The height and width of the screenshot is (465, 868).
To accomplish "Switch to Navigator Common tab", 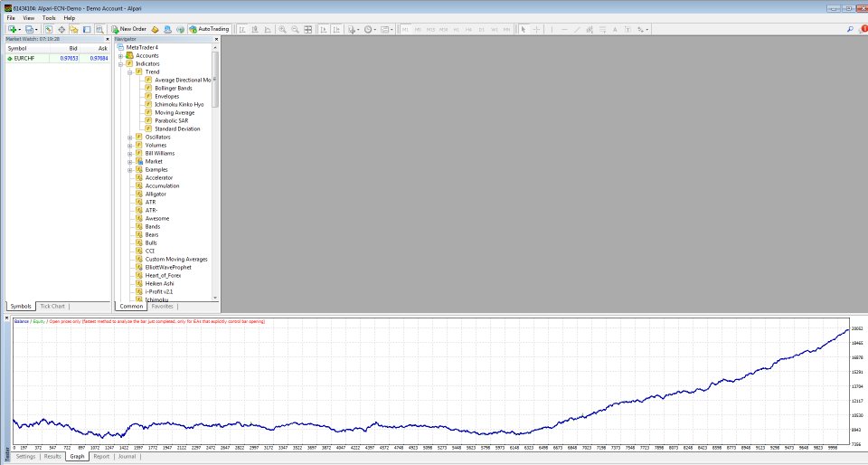I will tap(131, 306).
